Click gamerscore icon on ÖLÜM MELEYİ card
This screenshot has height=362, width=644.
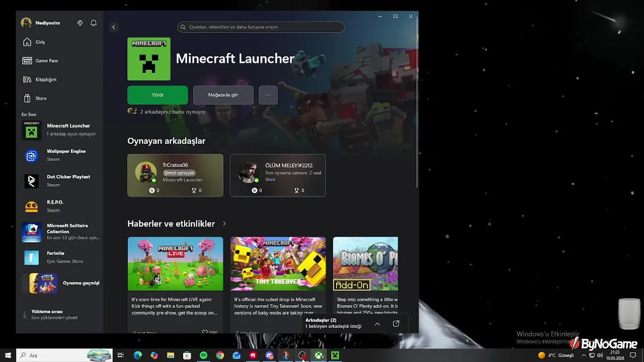pyautogui.click(x=255, y=191)
